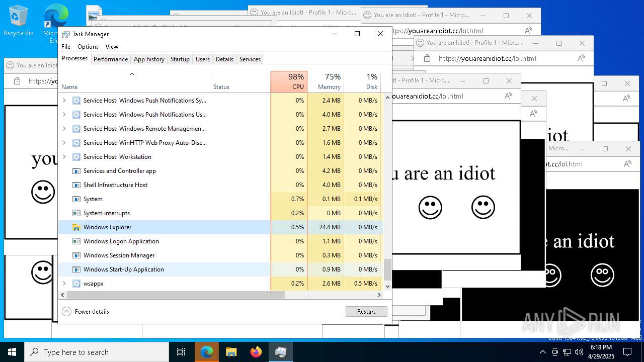This screenshot has height=362, width=644.
Task: Click the sort arrow above Name column
Action: point(132,74)
